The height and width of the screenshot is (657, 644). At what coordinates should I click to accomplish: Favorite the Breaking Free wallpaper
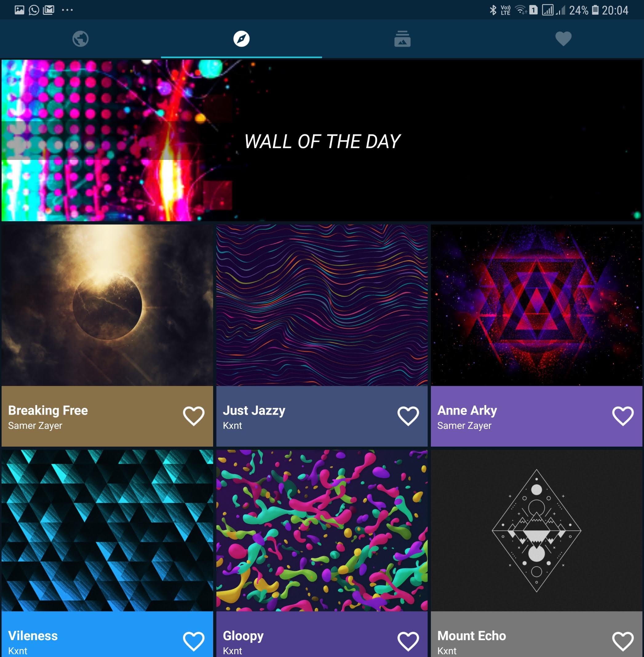click(193, 416)
